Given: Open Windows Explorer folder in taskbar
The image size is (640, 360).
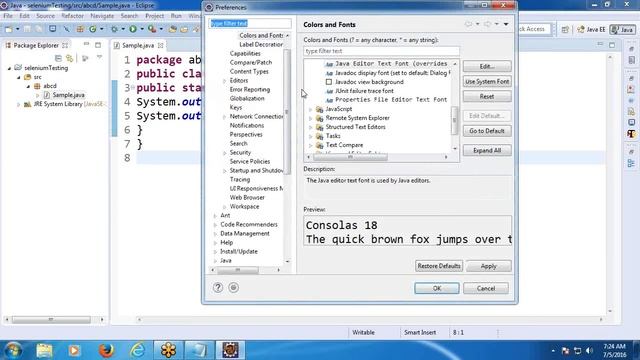Looking at the screenshot, I should pyautogui.click(x=44, y=350).
